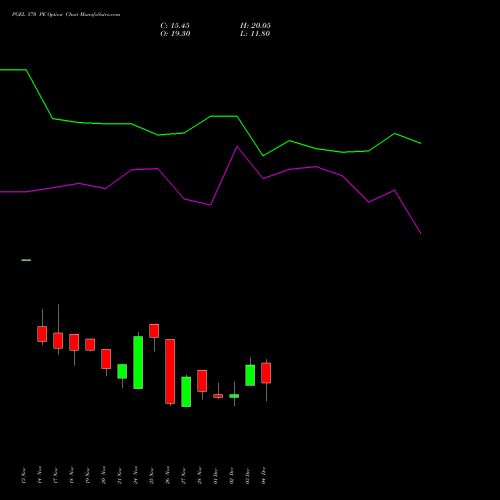Click the short green dash marker at left
The height and width of the screenshot is (500, 500).
26,260
